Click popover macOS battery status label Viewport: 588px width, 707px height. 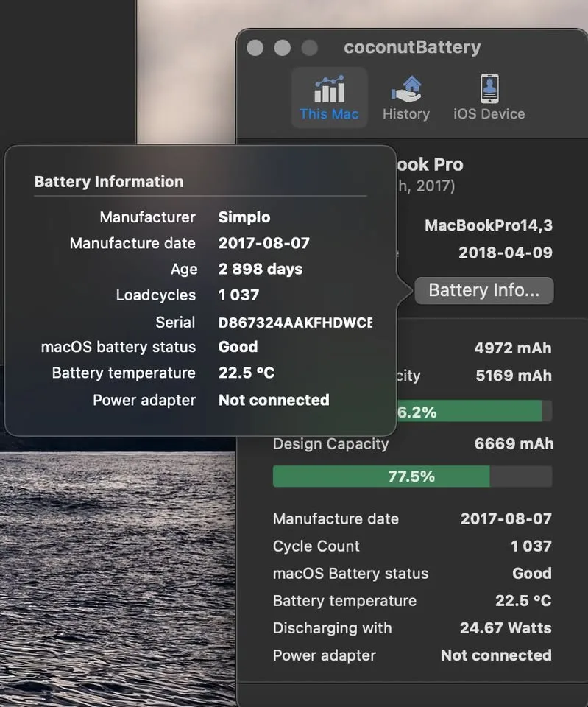[x=118, y=347]
